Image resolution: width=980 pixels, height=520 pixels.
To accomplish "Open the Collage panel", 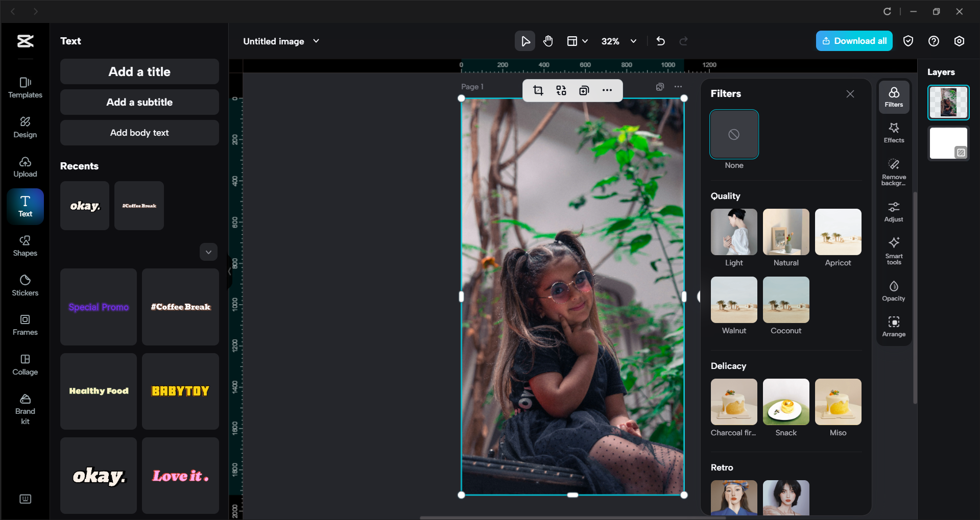I will point(25,364).
